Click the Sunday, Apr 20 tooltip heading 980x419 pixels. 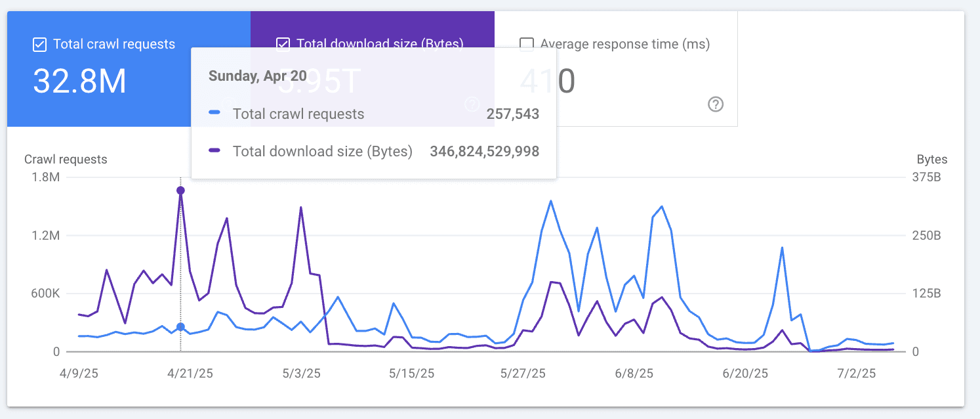(x=257, y=75)
